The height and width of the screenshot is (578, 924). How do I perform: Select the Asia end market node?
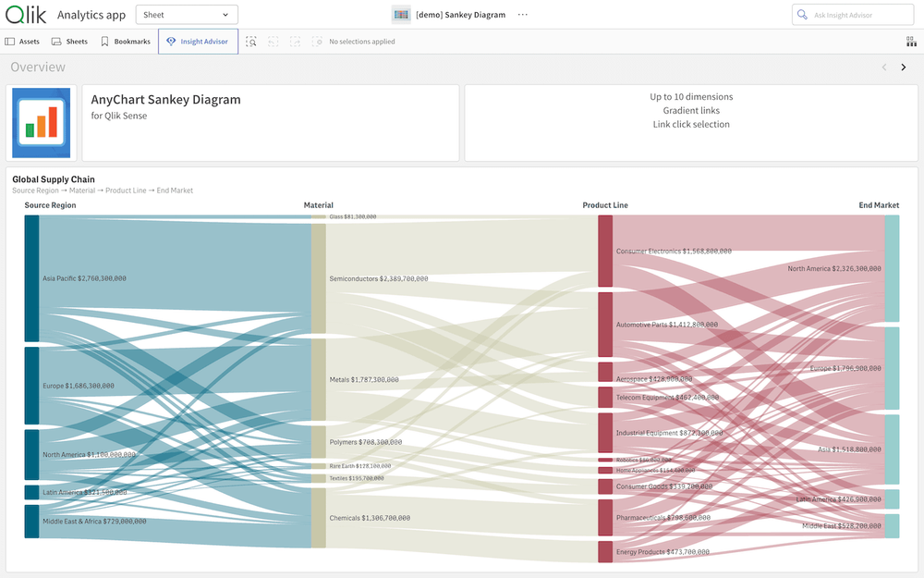click(x=893, y=449)
